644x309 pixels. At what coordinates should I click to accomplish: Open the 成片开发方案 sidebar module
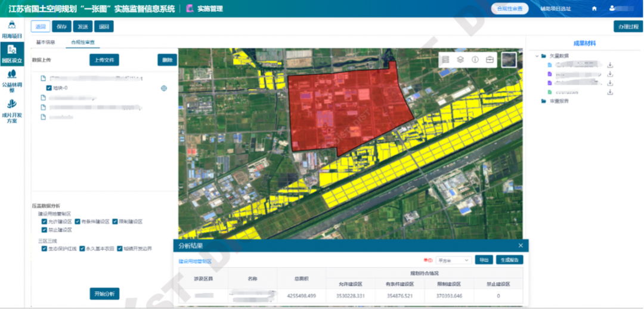pyautogui.click(x=12, y=108)
